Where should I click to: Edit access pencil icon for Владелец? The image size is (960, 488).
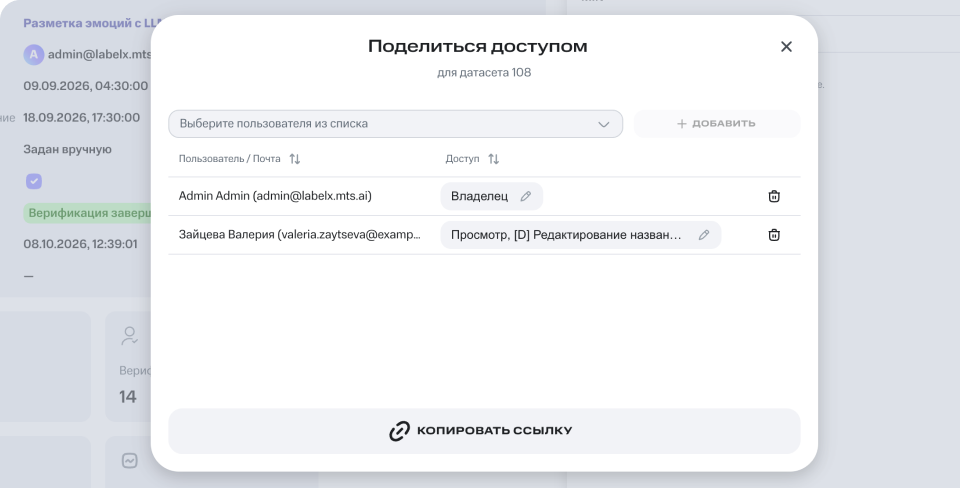pos(525,197)
